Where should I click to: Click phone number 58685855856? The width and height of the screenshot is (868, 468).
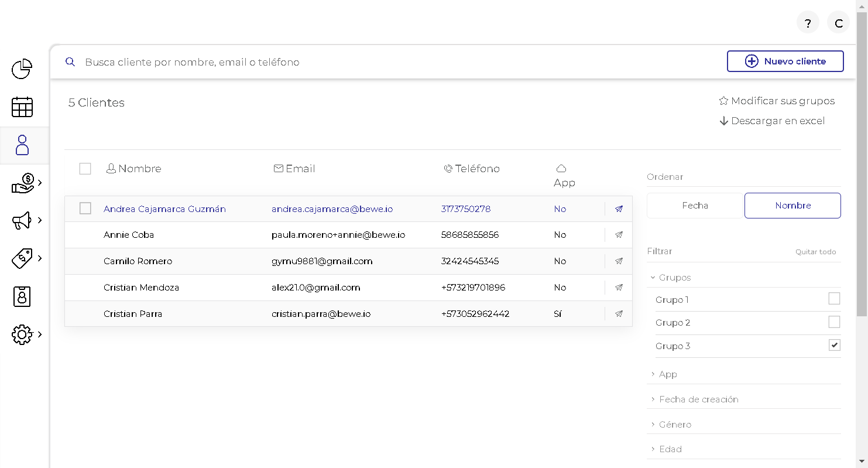click(x=470, y=235)
